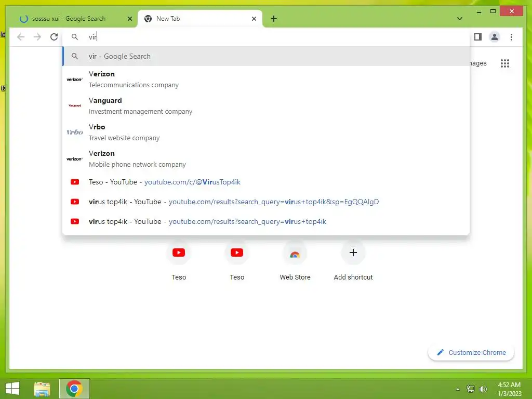Open the Web Store shortcut
Image resolution: width=532 pixels, height=399 pixels.
tap(295, 261)
